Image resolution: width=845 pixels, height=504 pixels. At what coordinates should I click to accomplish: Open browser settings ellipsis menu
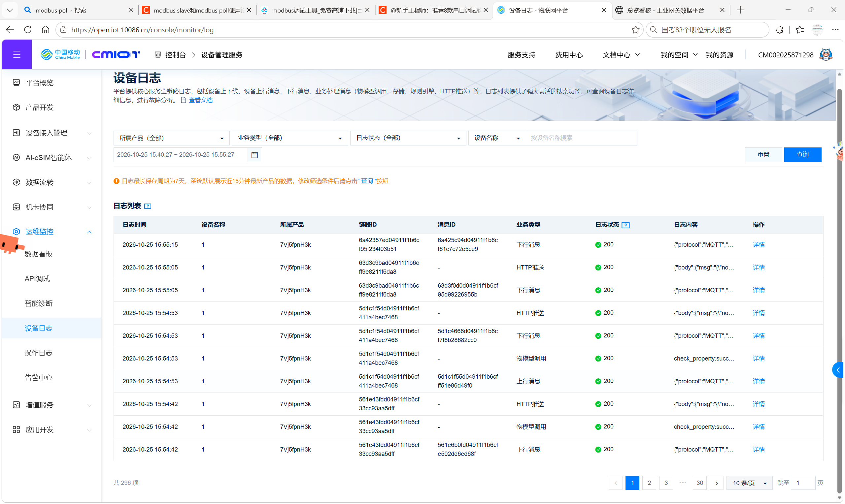click(x=835, y=30)
